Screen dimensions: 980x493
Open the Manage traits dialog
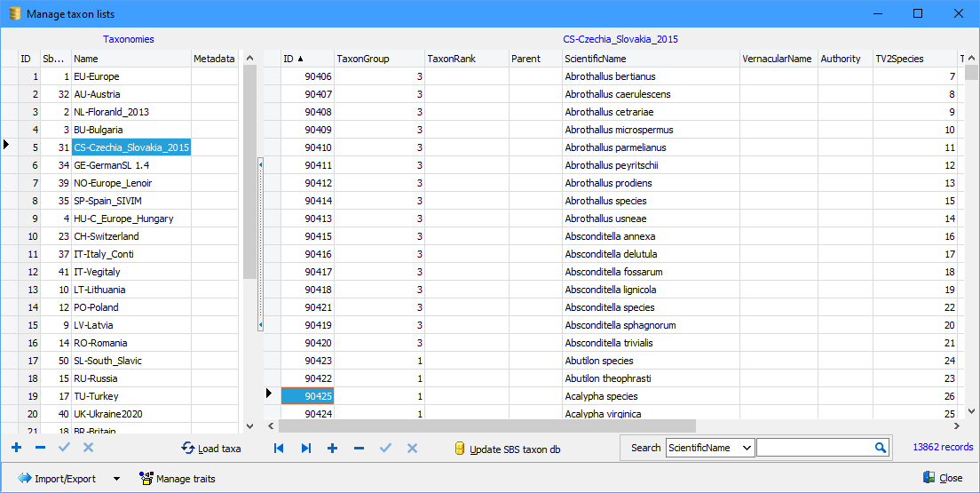[x=178, y=479]
